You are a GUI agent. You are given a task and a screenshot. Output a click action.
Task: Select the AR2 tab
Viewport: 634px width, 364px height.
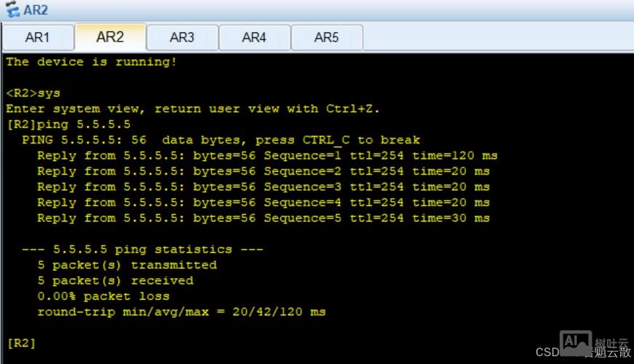pyautogui.click(x=110, y=37)
